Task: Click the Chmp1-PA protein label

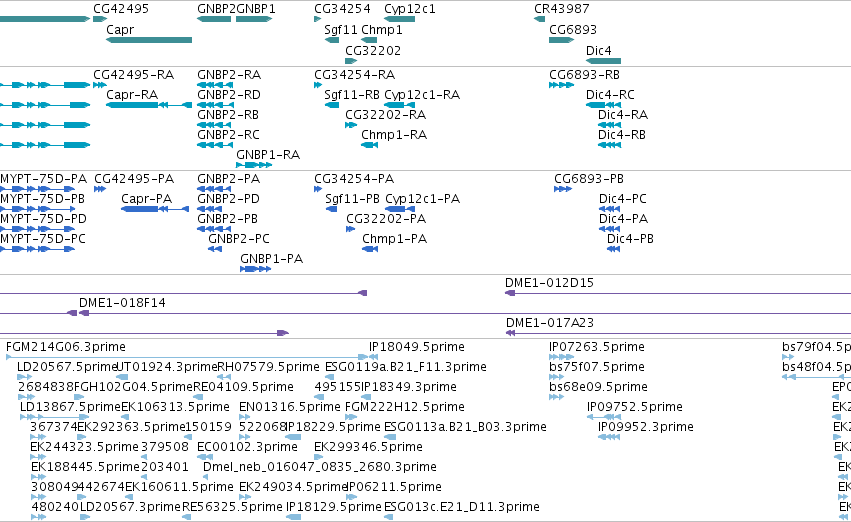Action: [395, 239]
